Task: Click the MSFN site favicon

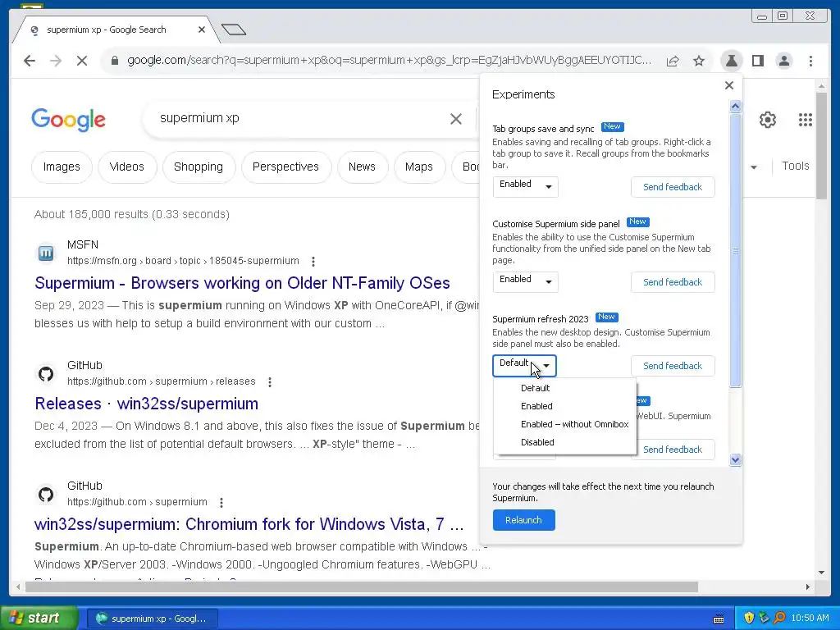Action: coord(46,253)
